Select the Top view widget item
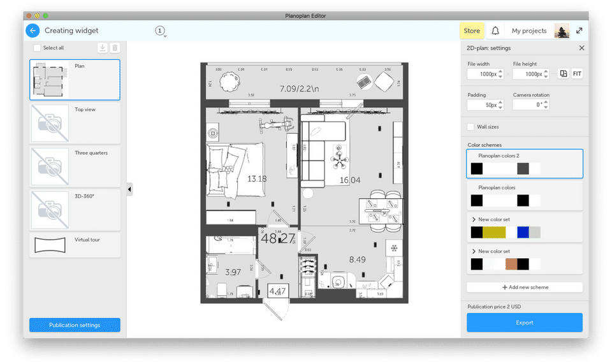The width and height of the screenshot is (612, 364). tap(75, 123)
